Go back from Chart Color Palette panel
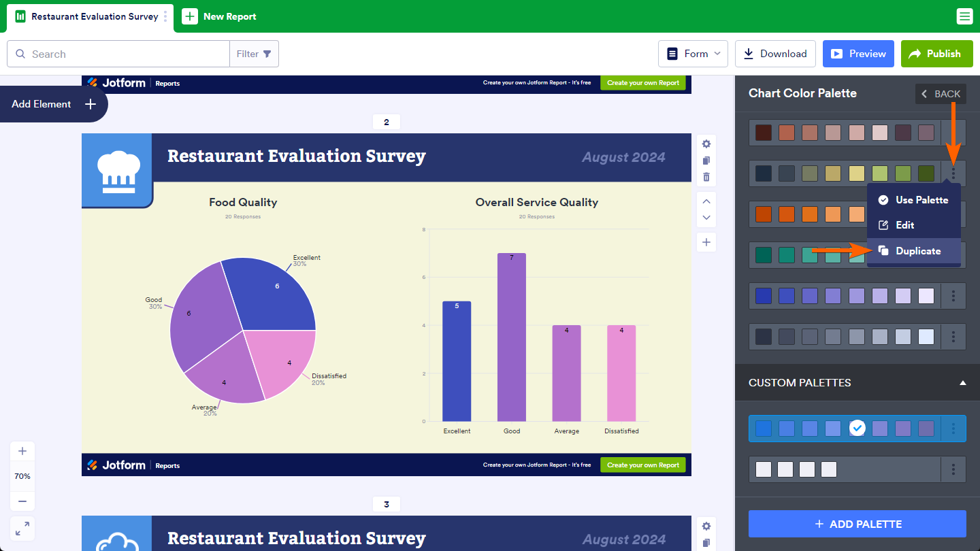The width and height of the screenshot is (980, 551). pos(941,94)
